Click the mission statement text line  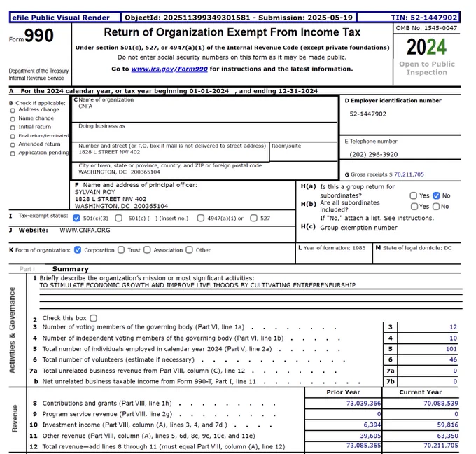pyautogui.click(x=198, y=285)
